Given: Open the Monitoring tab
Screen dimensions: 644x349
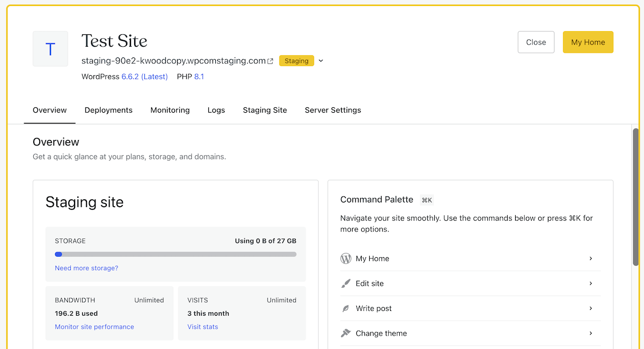Looking at the screenshot, I should point(170,110).
